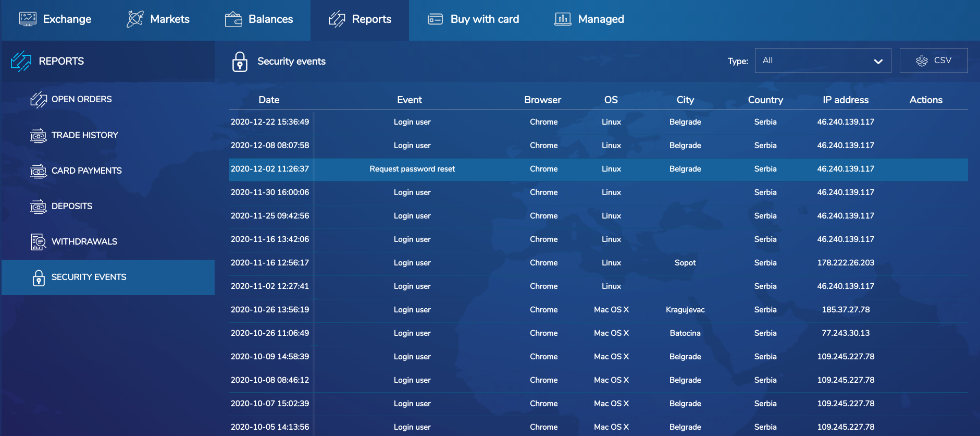
Task: Click the Open Orders sidebar icon
Action: [x=39, y=100]
